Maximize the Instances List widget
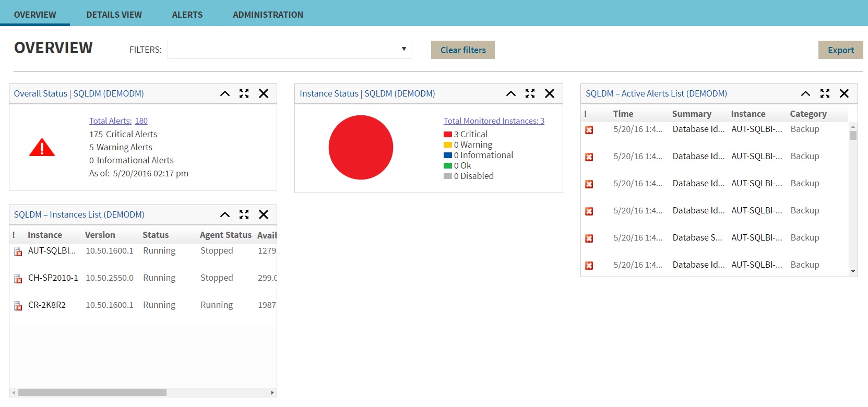 pyautogui.click(x=244, y=214)
